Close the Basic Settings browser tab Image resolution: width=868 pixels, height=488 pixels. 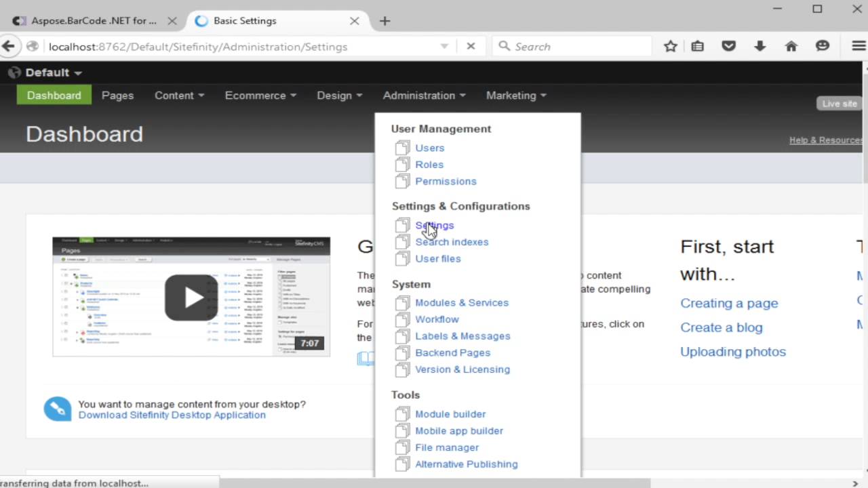[x=354, y=21]
